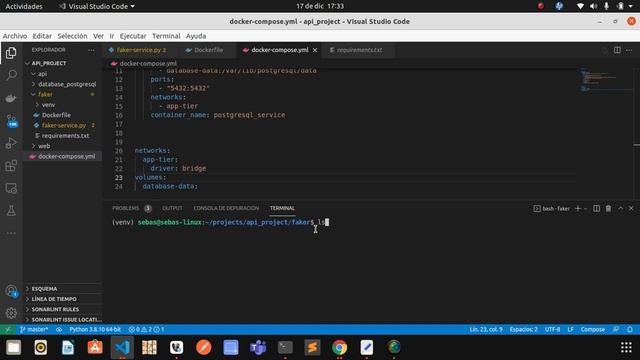Launch Google Chrome from the dock

coord(339,347)
